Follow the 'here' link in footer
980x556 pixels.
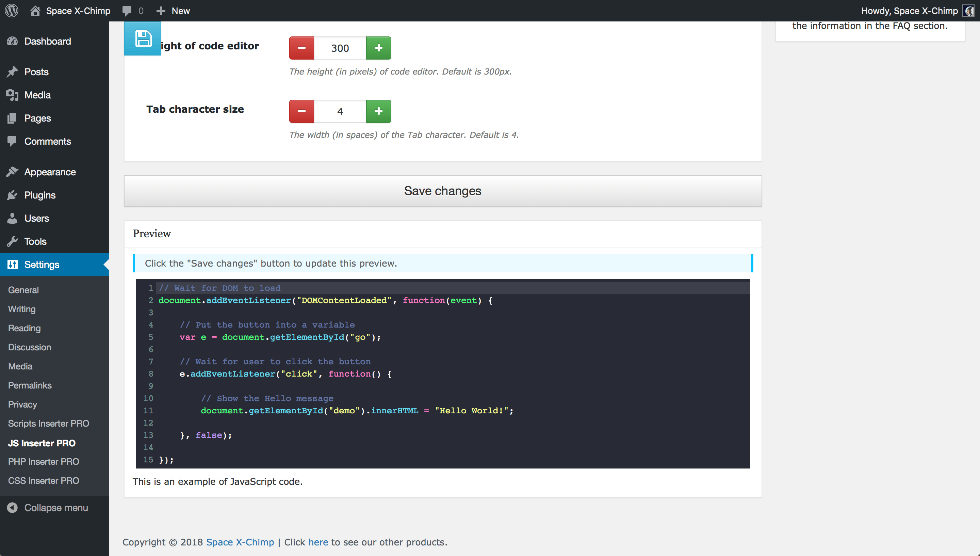tap(318, 542)
